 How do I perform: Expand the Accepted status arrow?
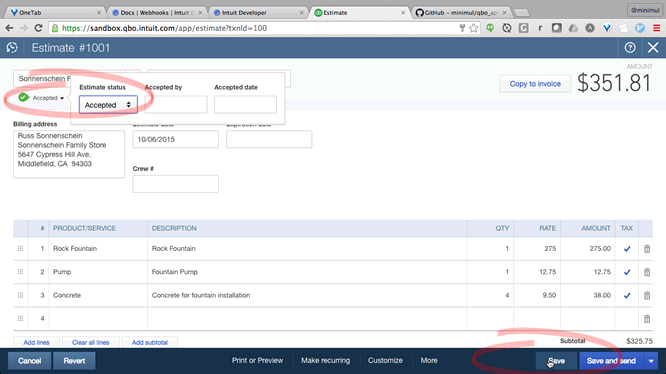tap(62, 98)
